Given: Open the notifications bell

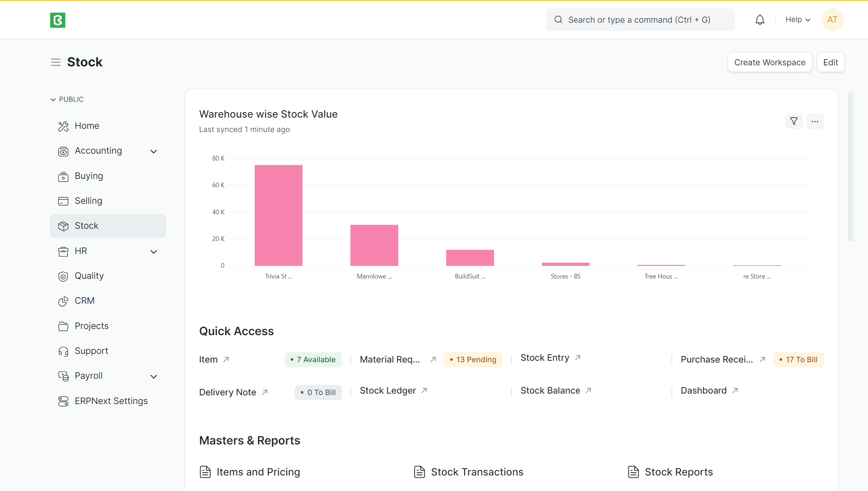Looking at the screenshot, I should (x=760, y=19).
